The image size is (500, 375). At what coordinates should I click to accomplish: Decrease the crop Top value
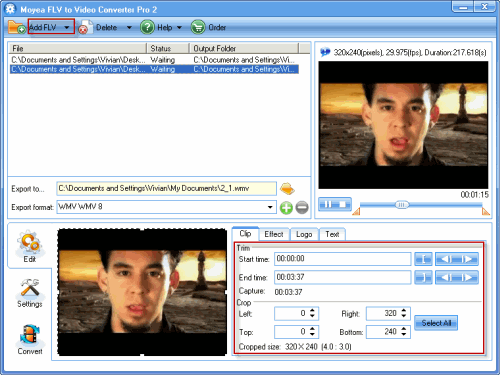tap(312, 334)
